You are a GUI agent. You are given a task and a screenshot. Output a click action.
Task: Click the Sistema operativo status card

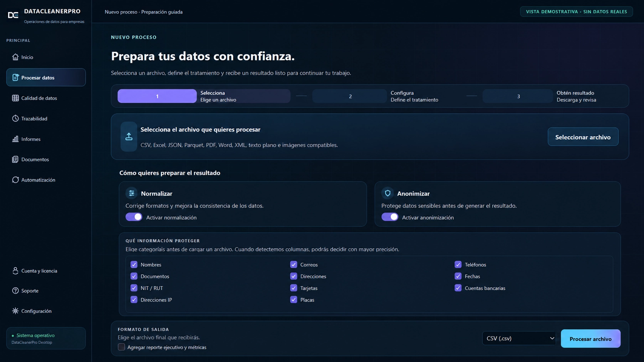tap(46, 339)
